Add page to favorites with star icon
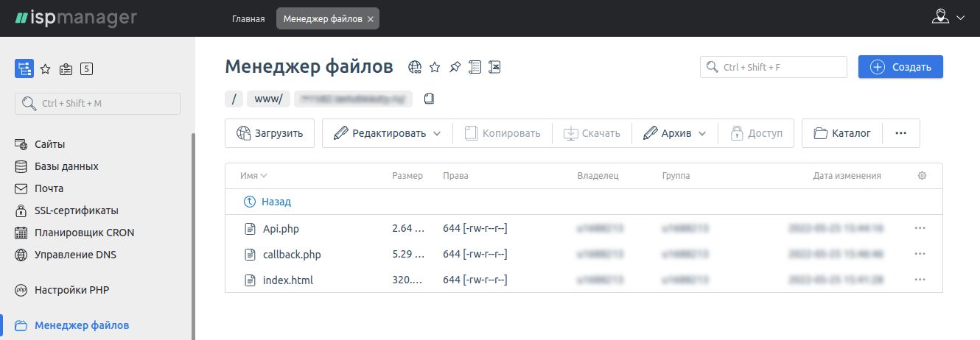The height and width of the screenshot is (340, 980). point(435,68)
